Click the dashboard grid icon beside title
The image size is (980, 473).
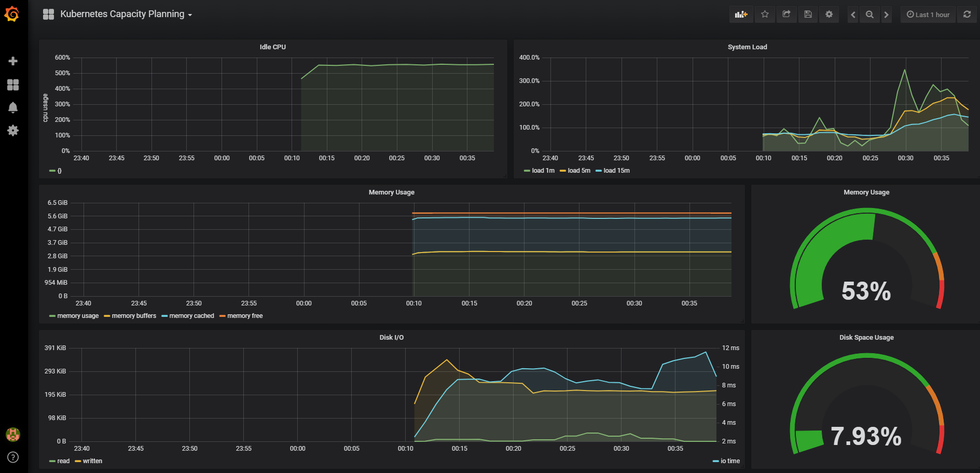(x=48, y=15)
